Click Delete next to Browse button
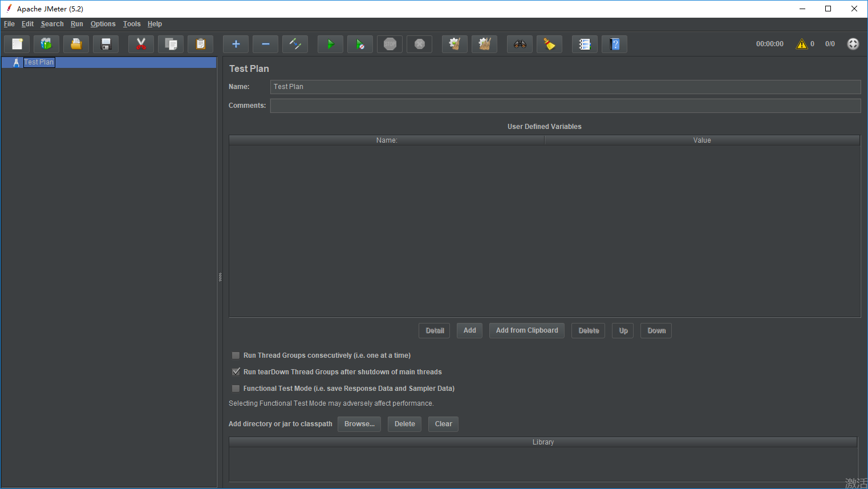The width and height of the screenshot is (868, 489). pyautogui.click(x=404, y=424)
